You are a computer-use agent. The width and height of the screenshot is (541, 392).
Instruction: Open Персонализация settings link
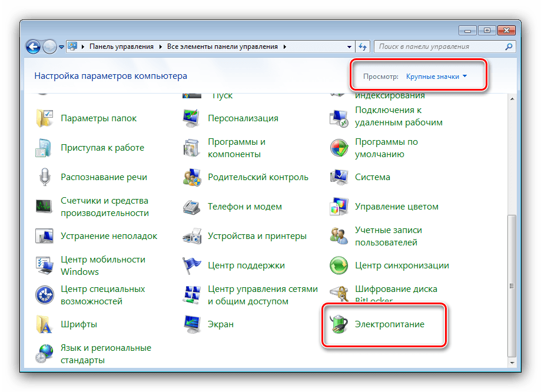[x=243, y=118]
